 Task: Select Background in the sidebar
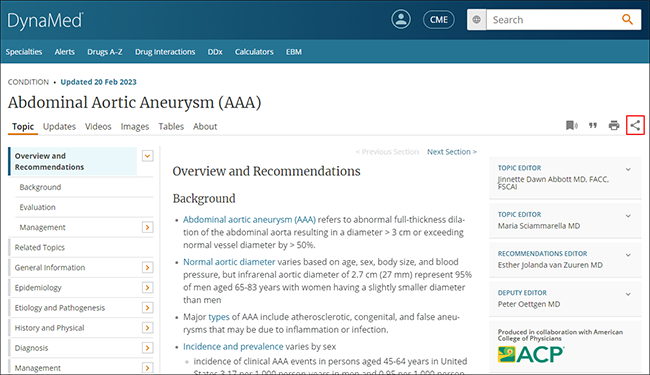tap(40, 187)
